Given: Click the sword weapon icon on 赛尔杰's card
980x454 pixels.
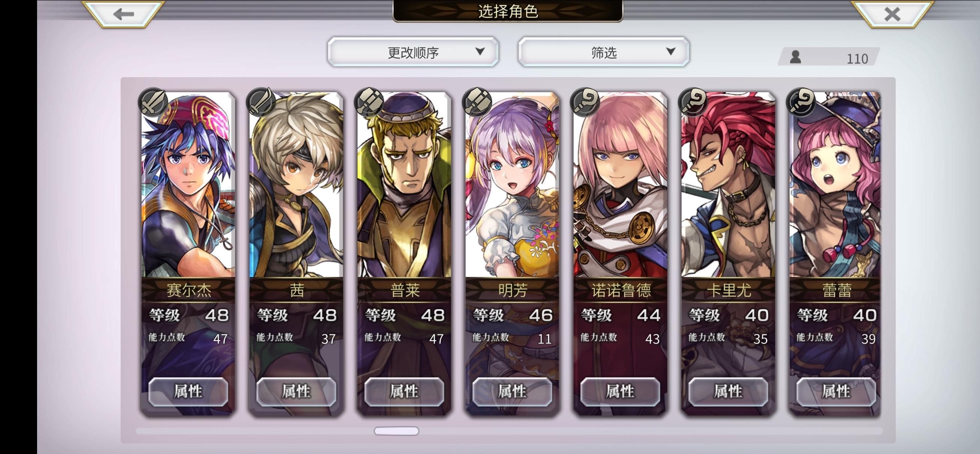Looking at the screenshot, I should click(152, 102).
